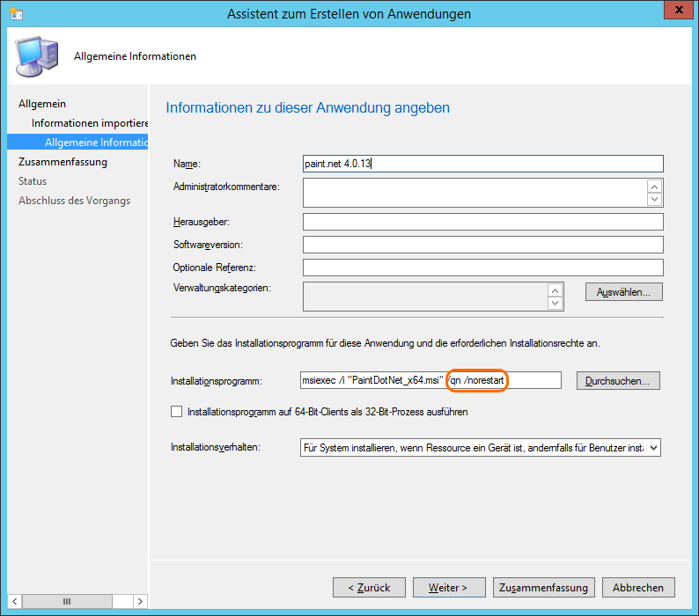The image size is (699, 616).
Task: Focus the Softwareversion input field
Action: (482, 244)
